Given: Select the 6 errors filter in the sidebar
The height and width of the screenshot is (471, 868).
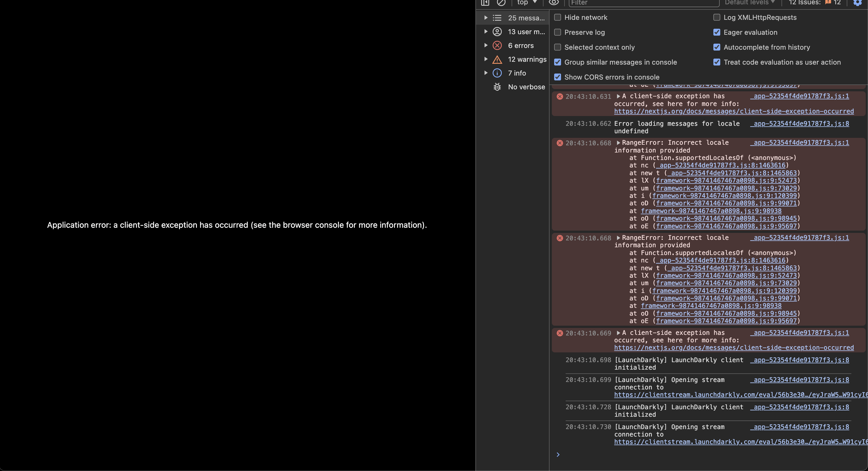Looking at the screenshot, I should (520, 45).
